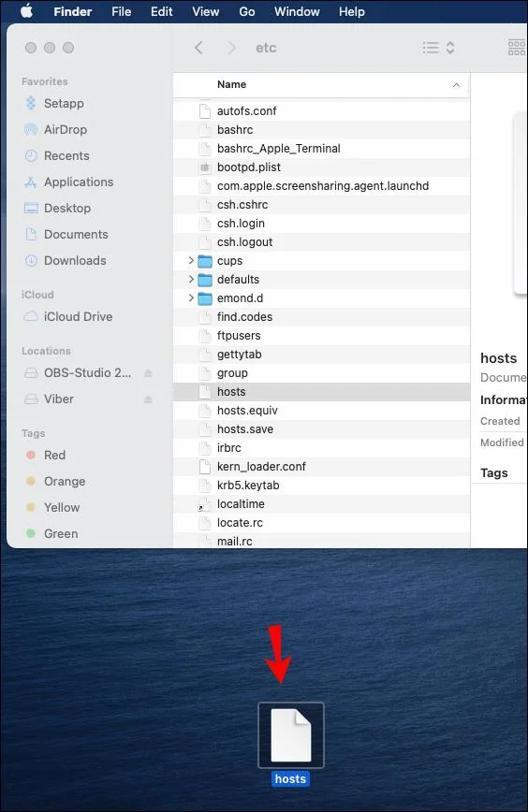Open the Go menu

point(246,11)
